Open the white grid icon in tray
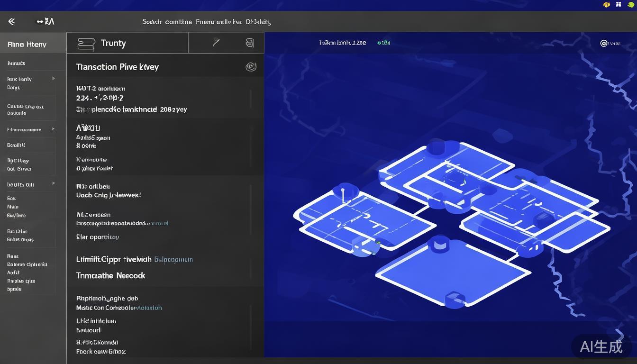Image resolution: width=637 pixels, height=364 pixels. [x=619, y=4]
